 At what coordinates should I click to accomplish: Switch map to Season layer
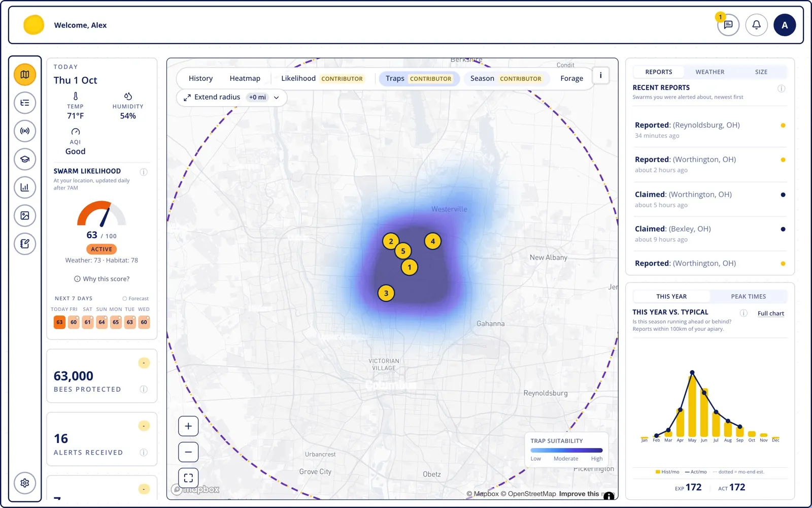(x=506, y=78)
